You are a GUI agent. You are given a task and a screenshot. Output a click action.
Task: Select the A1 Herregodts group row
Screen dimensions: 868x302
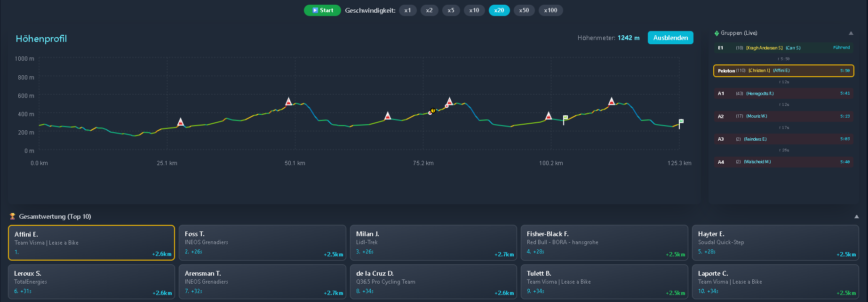click(783, 94)
